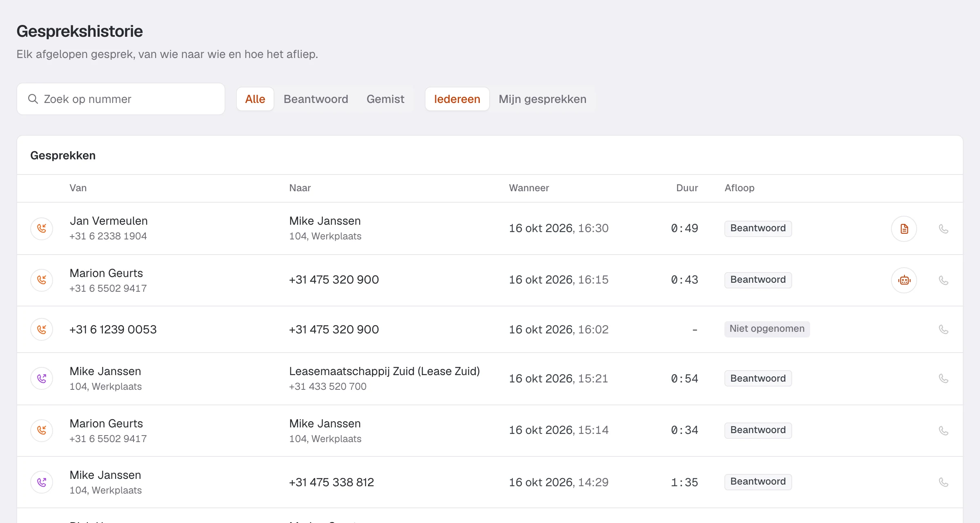Image resolution: width=980 pixels, height=523 pixels.
Task: Click the Beantwoord badge in the 16:30 row
Action: pyautogui.click(x=758, y=228)
